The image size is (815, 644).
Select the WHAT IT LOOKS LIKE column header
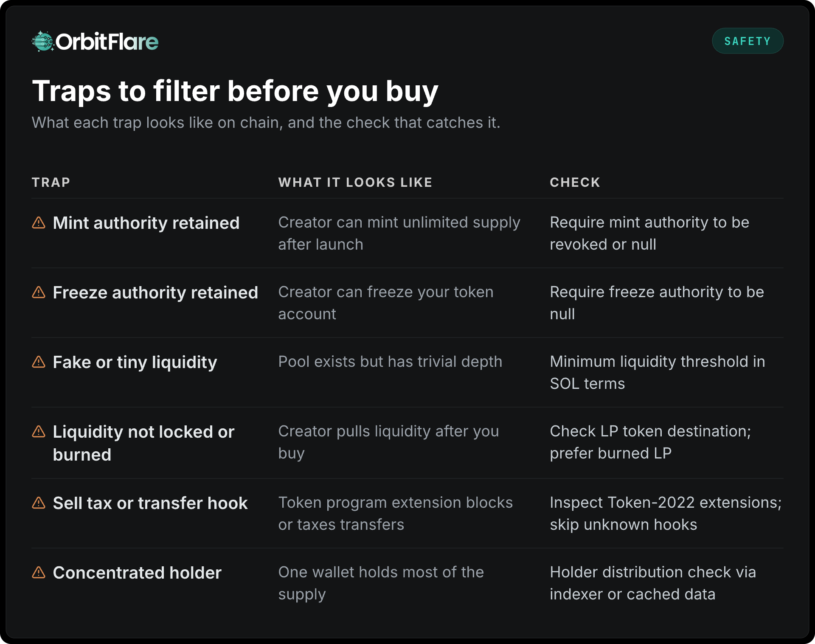[355, 182]
